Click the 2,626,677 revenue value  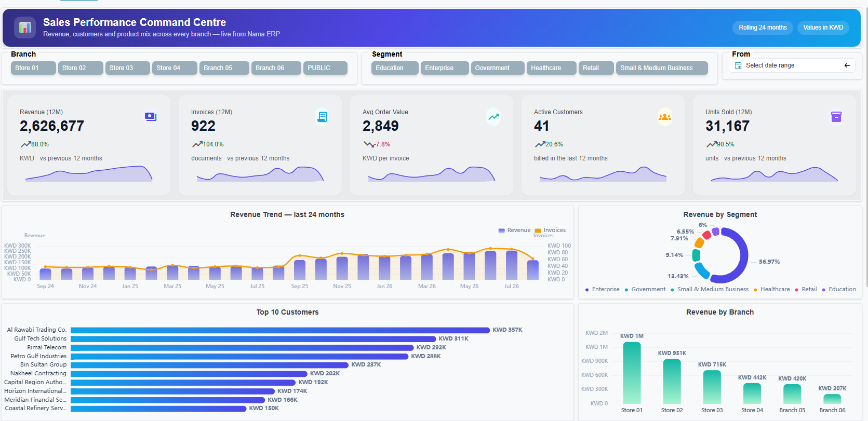point(52,126)
